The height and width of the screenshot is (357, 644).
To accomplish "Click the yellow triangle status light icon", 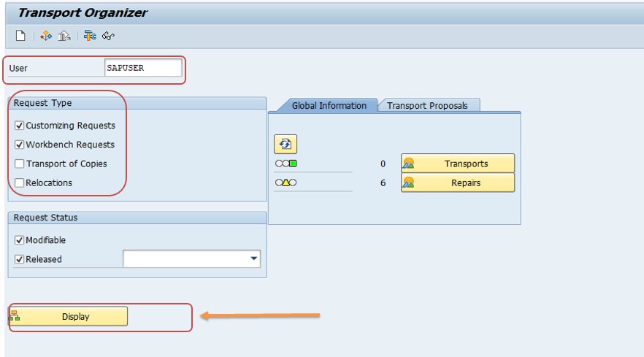I will click(286, 183).
